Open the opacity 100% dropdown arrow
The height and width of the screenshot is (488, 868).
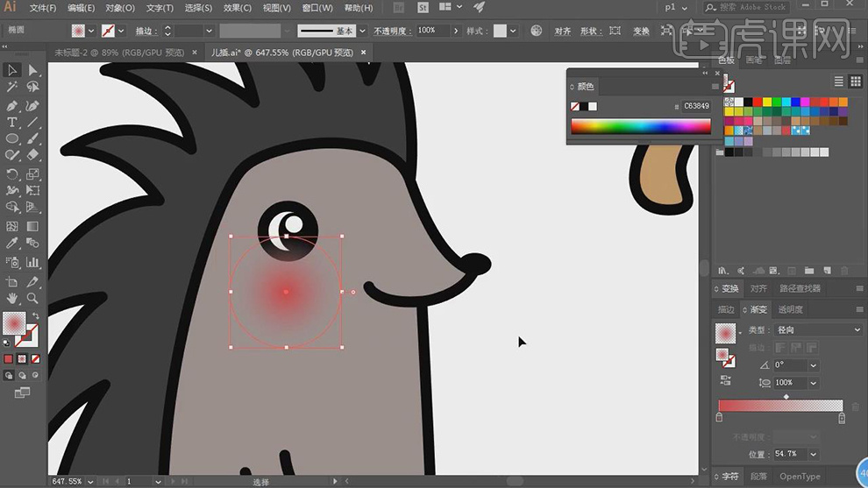pos(455,31)
